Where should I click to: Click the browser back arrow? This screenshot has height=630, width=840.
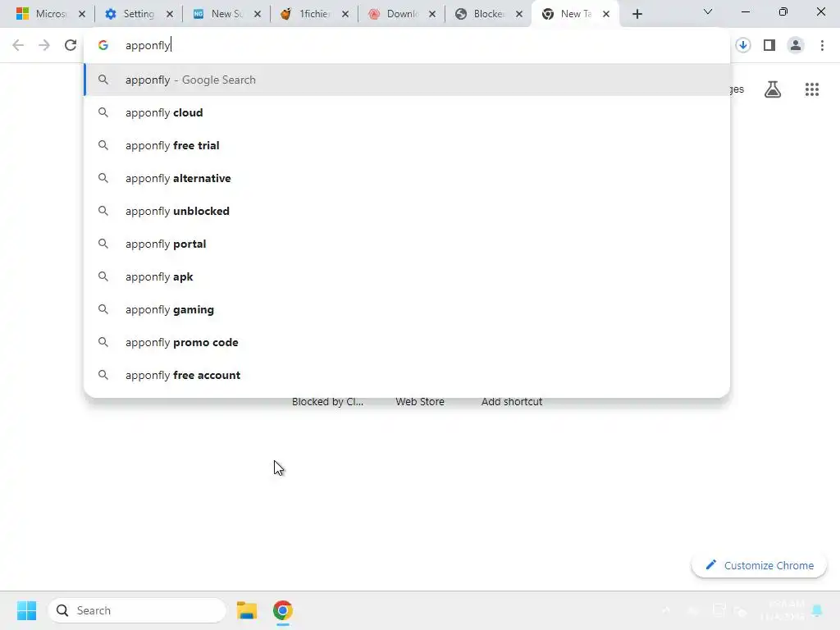point(18,45)
